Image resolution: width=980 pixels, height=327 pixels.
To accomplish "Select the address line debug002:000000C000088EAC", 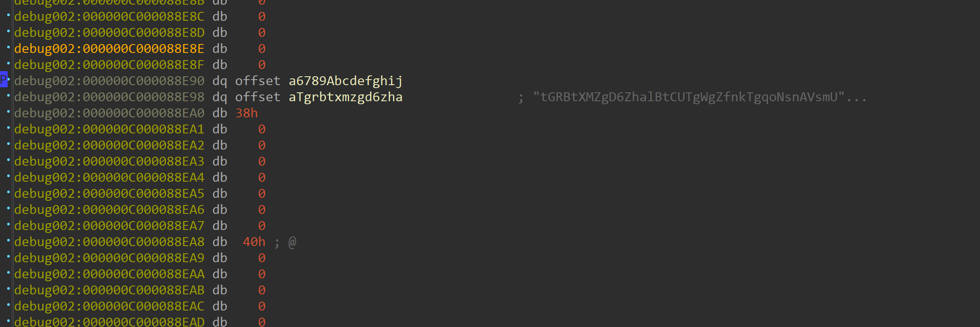I will point(109,306).
